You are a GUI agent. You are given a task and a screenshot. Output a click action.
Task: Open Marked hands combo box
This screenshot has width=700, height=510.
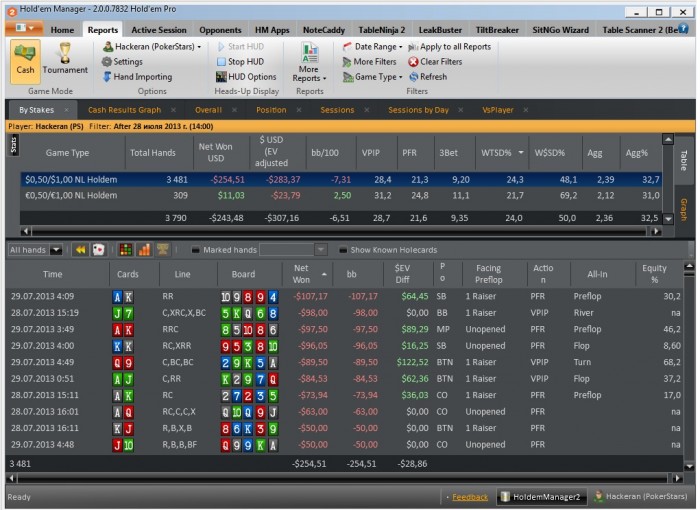[x=293, y=250]
